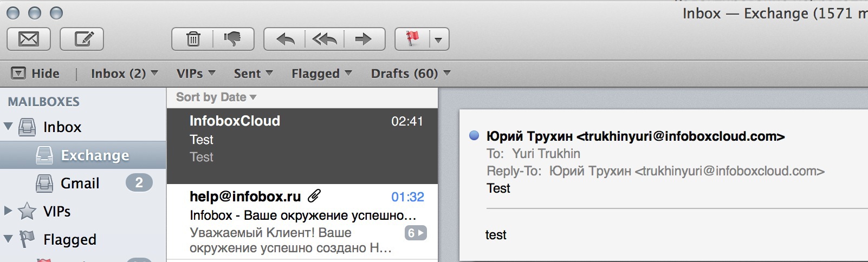This screenshot has height=262, width=868.
Task: Expand the VIPs mailbox group
Action: [x=8, y=211]
